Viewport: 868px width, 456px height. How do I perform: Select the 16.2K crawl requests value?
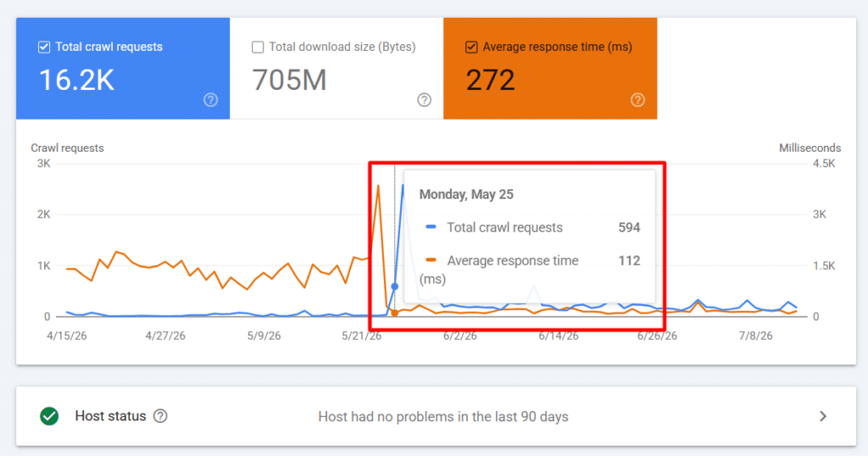pos(76,80)
